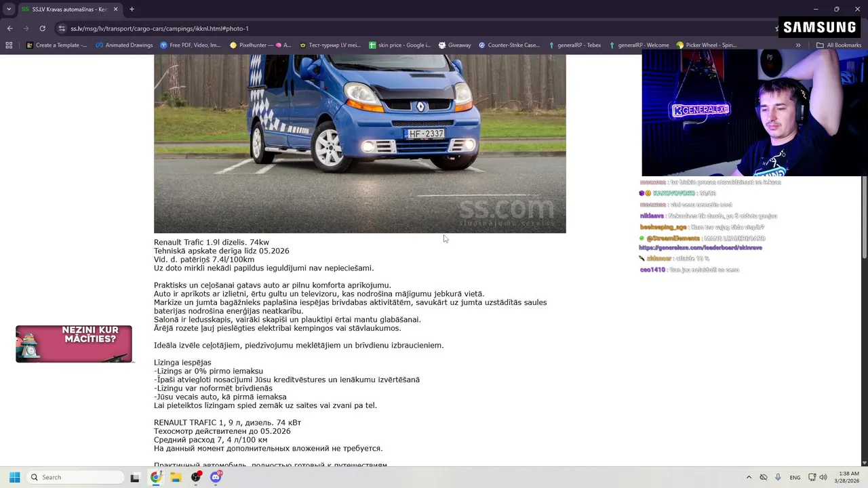Click text '-Līzingu var noformēt brīvdienās'

click(213, 388)
